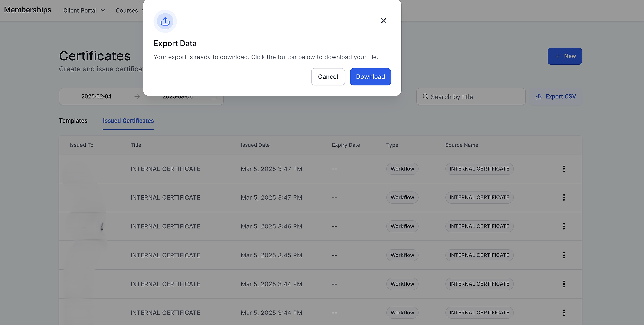This screenshot has width=644, height=325.
Task: Click the Memberships heading
Action: click(x=28, y=10)
